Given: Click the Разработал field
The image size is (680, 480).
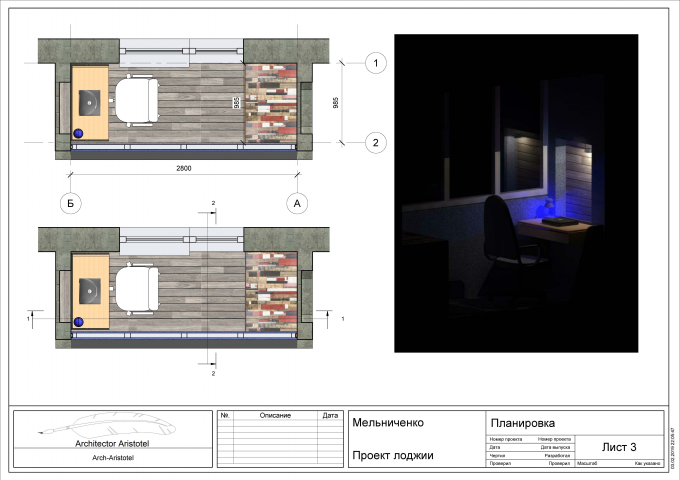Looking at the screenshot, I should (x=557, y=456).
